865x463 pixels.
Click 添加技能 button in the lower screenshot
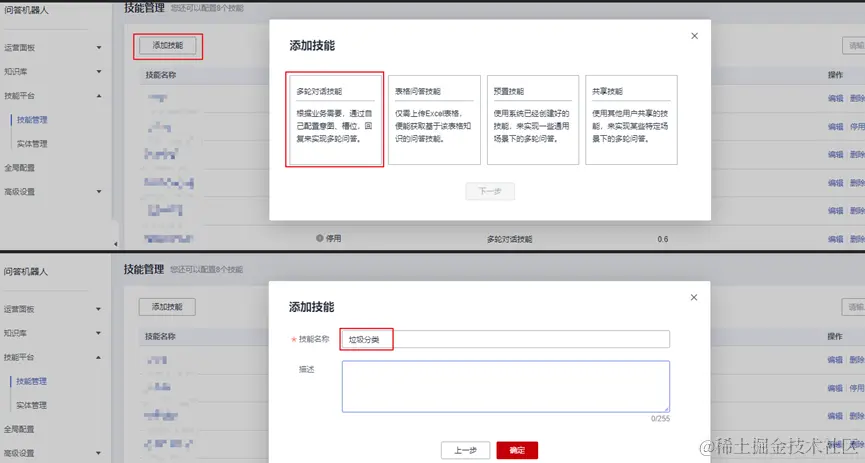point(167,307)
